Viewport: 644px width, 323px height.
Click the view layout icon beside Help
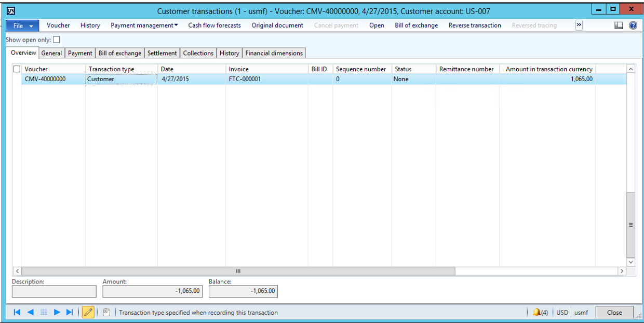pyautogui.click(x=619, y=25)
